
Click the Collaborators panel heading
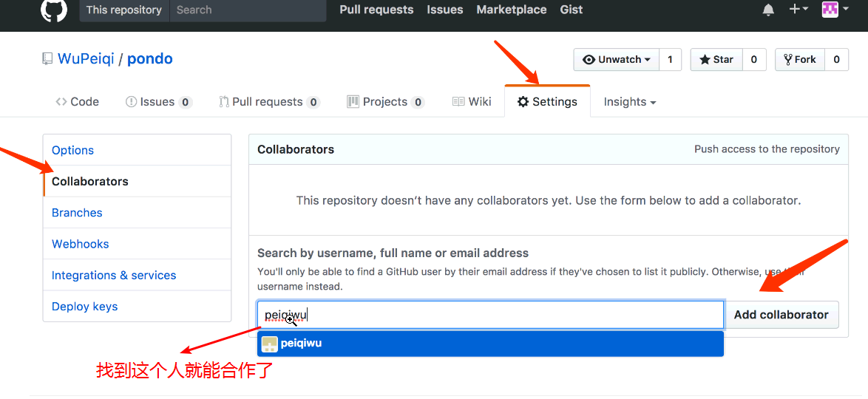click(x=296, y=149)
